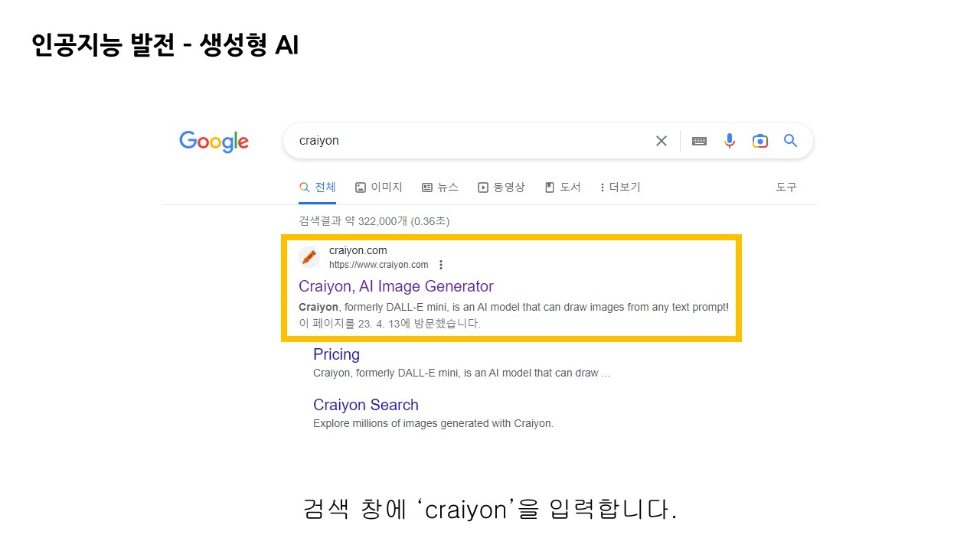Open the Pricing sitelink
Viewport: 980px width, 551px height.
pos(336,354)
